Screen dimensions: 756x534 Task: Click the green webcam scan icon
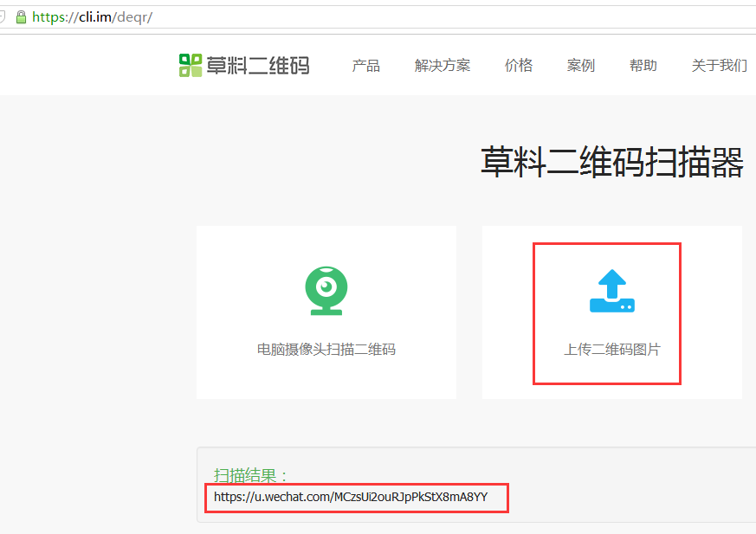point(326,291)
